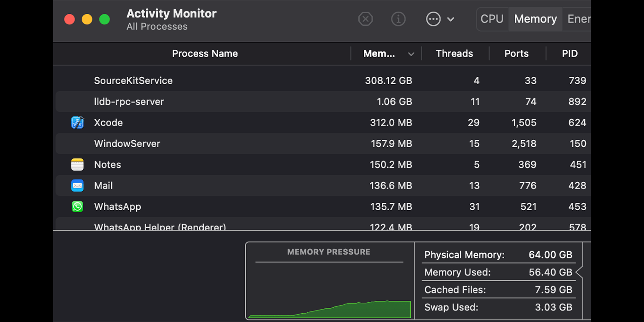
Task: Click the All Processes subtitle
Action: click(157, 27)
